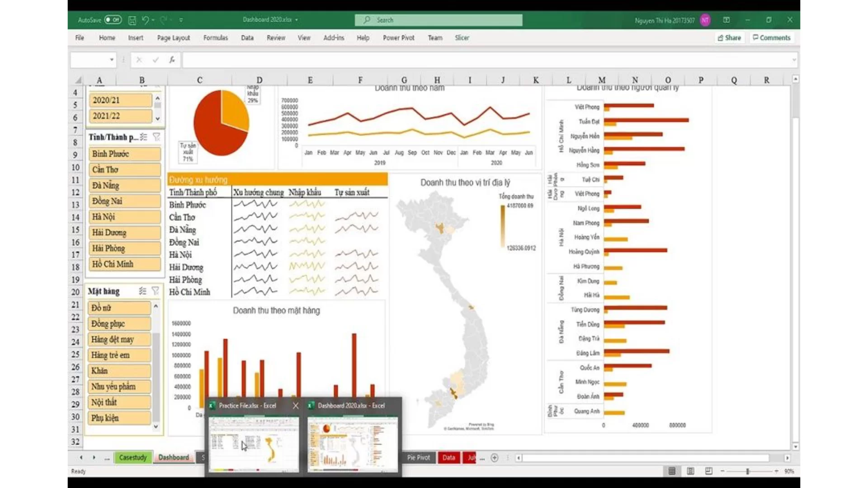
Task: Clear filter icon on Mặt hàng slicer
Action: click(x=156, y=291)
